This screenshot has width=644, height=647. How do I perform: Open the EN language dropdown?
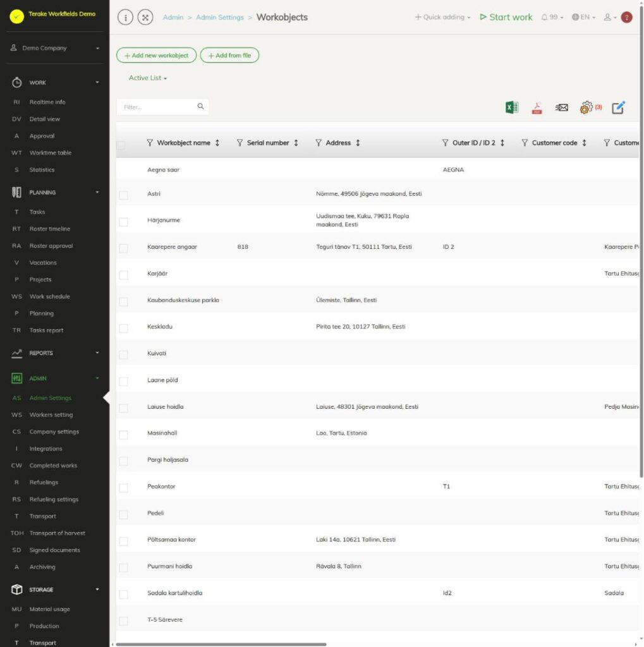click(583, 17)
